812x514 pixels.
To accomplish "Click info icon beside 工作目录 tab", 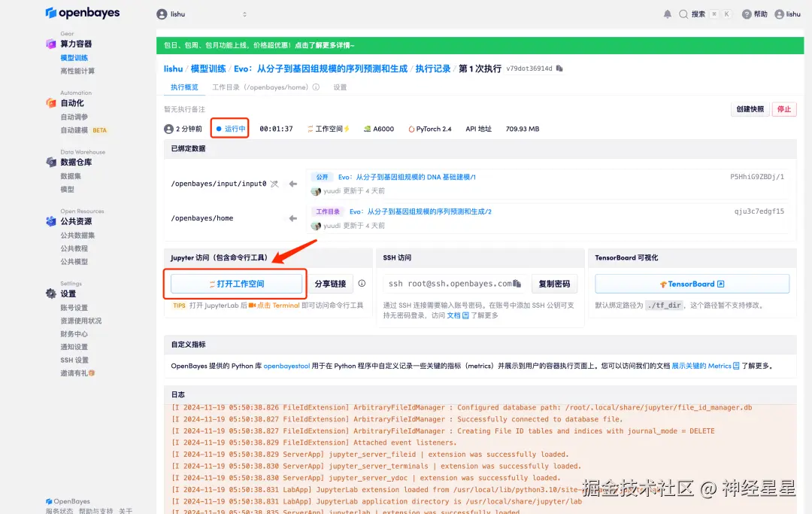I will click(316, 87).
